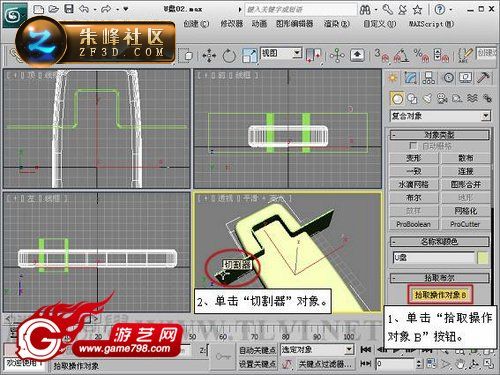The height and width of the screenshot is (375, 500).
Task: Open the 复合对象 category dropdown
Action: point(440,116)
